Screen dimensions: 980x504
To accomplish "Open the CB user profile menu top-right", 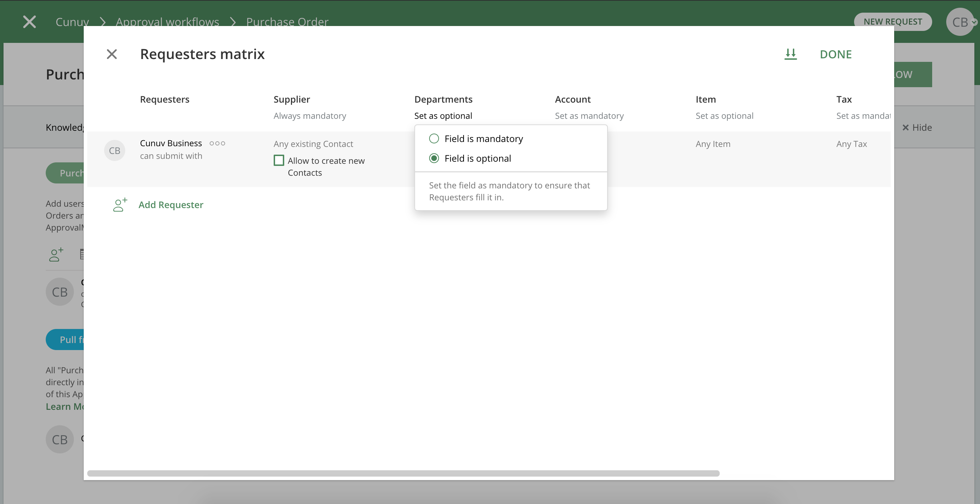I will [960, 22].
